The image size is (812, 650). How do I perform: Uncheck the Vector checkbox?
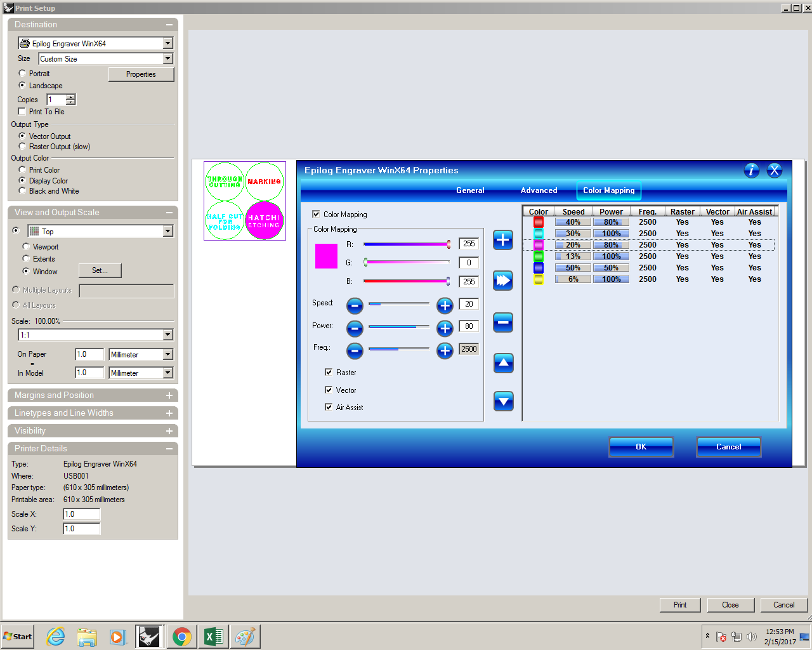[x=329, y=390]
